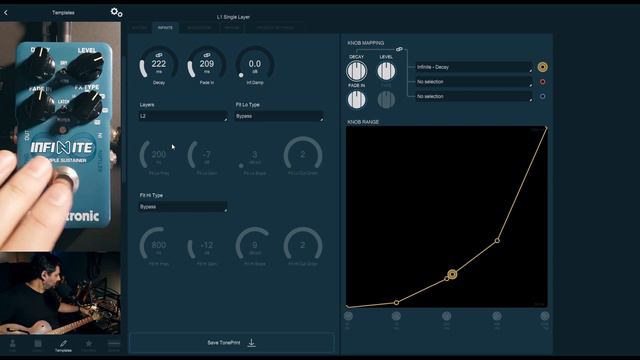
Task: Select the DECAY knob in Knob Mapping
Action: coord(356,71)
